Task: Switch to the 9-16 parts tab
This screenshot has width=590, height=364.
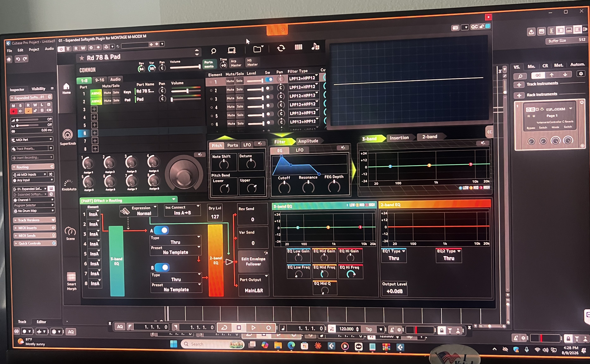Action: [100, 80]
